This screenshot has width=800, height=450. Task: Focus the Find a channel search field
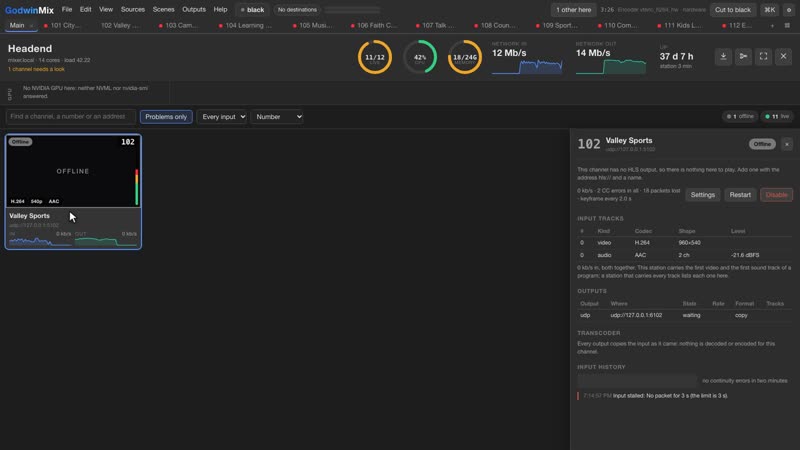71,117
